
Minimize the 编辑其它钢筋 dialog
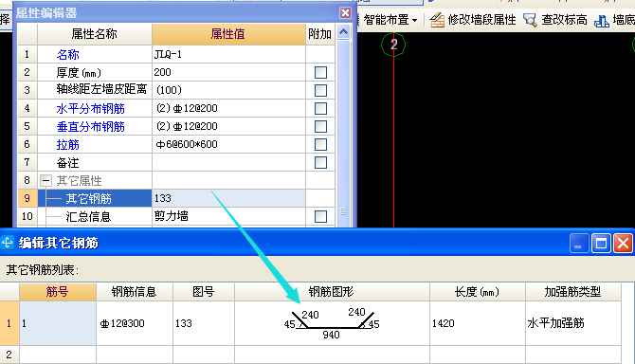click(x=579, y=244)
